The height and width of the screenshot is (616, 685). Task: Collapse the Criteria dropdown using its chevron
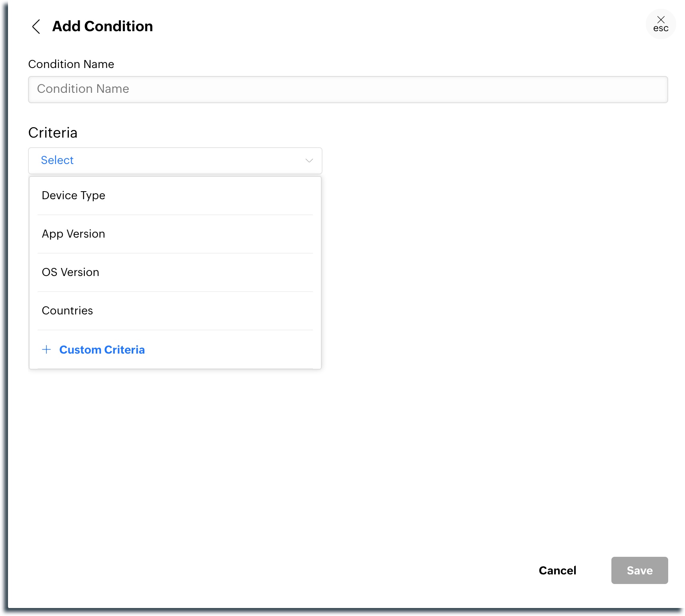(309, 160)
